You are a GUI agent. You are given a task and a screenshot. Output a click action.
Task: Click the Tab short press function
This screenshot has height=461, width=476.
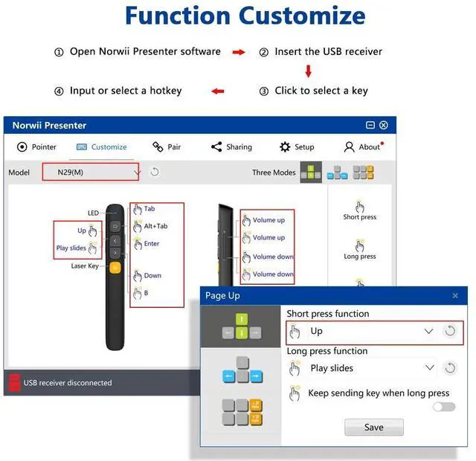tap(144, 209)
